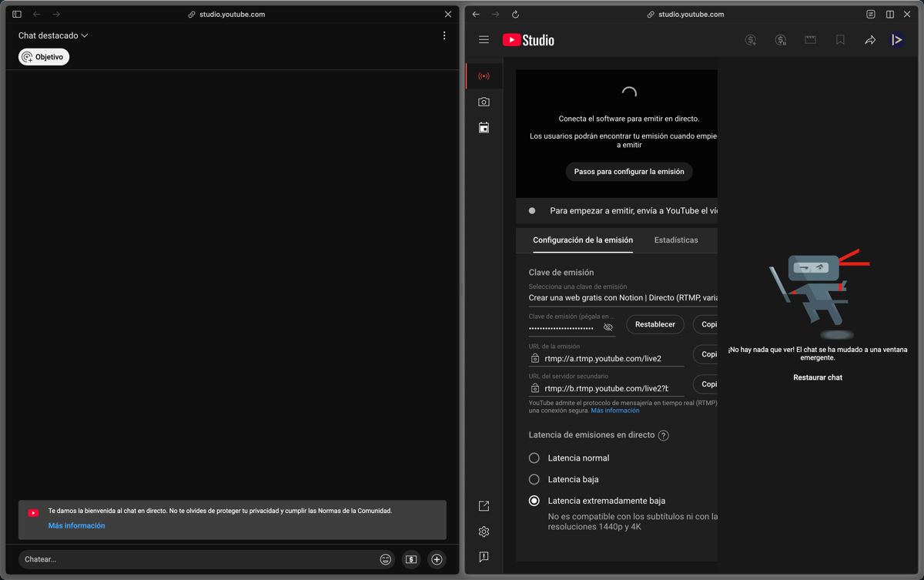
Task: Open the YouTube Studio hamburger menu
Action: pos(484,40)
